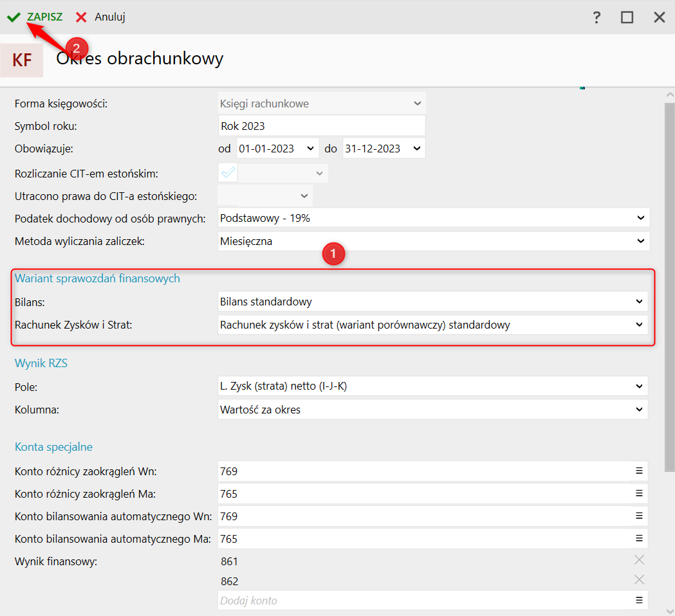Image resolution: width=675 pixels, height=616 pixels.
Task: Open the Forma księgowości dropdown
Action: pyautogui.click(x=322, y=104)
